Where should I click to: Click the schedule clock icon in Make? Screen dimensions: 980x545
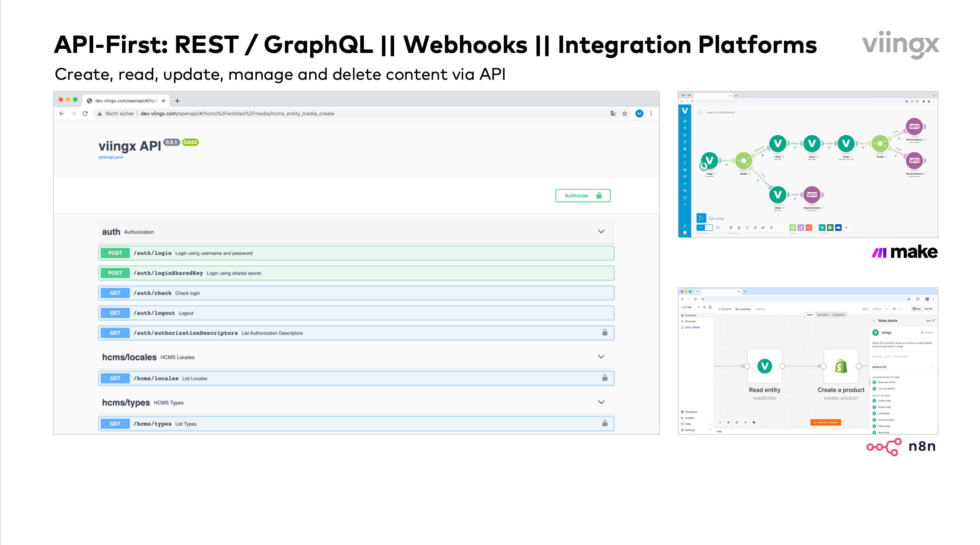coord(718,228)
